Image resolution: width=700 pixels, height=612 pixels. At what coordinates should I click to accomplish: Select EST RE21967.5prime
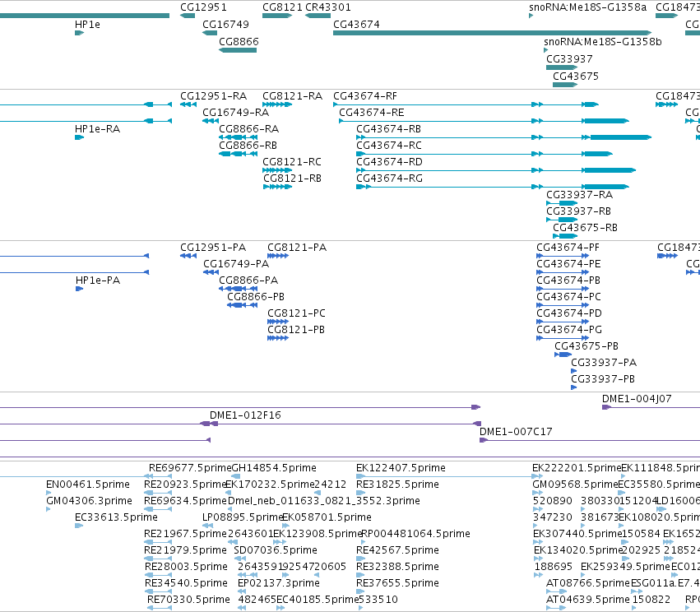click(x=185, y=534)
